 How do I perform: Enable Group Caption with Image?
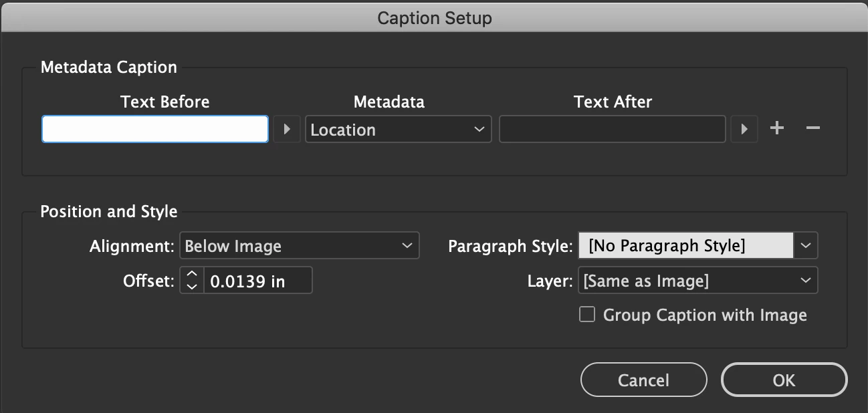[x=587, y=315]
